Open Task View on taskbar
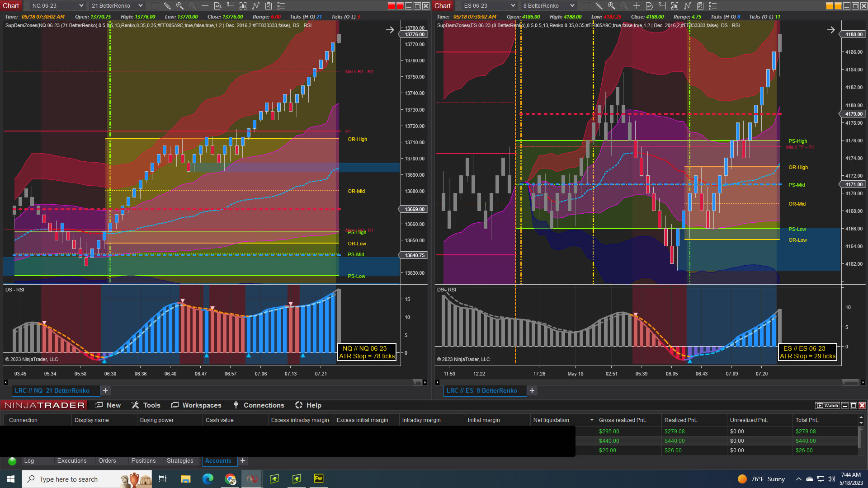The width and height of the screenshot is (868, 488). [x=163, y=479]
